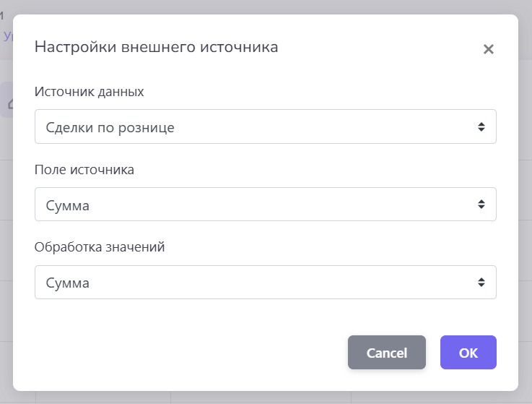Click the Поле источника label
Screen dimensions: 532x404
84,170
